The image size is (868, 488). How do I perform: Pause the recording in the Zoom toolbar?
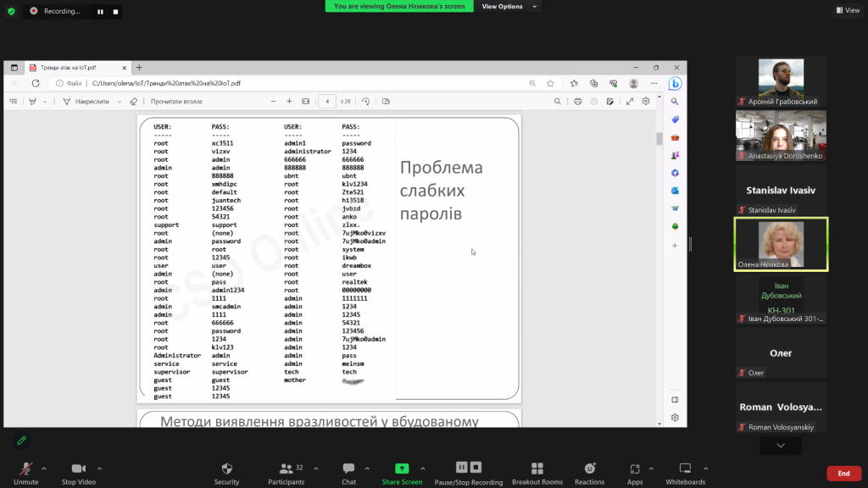pos(462,468)
